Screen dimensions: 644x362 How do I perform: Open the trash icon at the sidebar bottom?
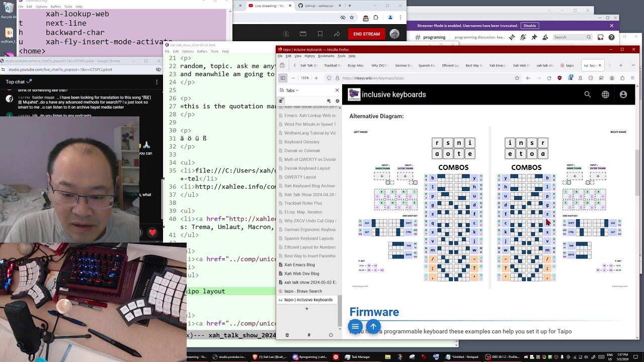click(287, 335)
